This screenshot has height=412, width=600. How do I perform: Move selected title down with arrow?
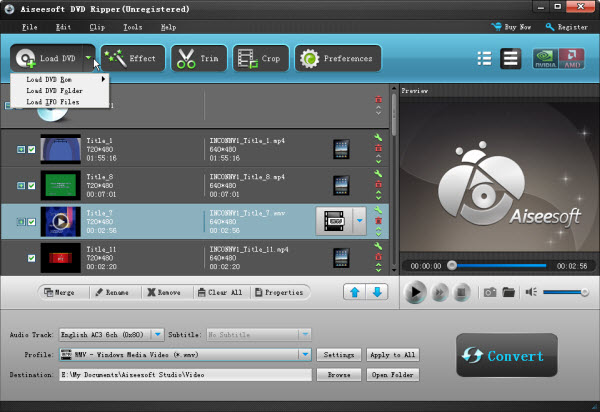click(x=378, y=292)
